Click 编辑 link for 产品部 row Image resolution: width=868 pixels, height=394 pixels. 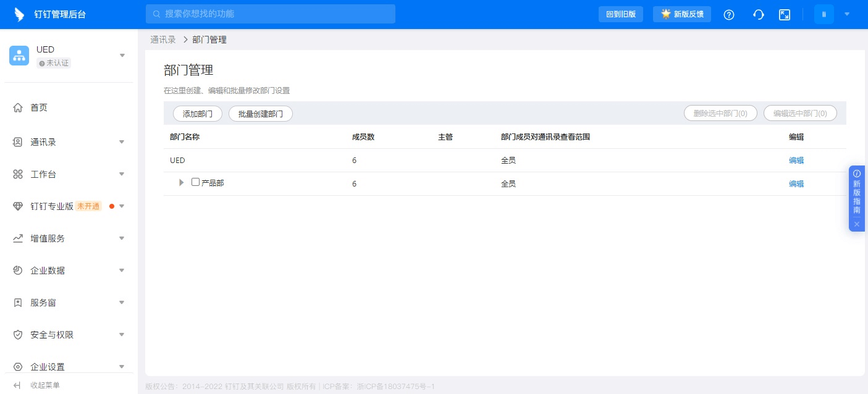pos(796,184)
